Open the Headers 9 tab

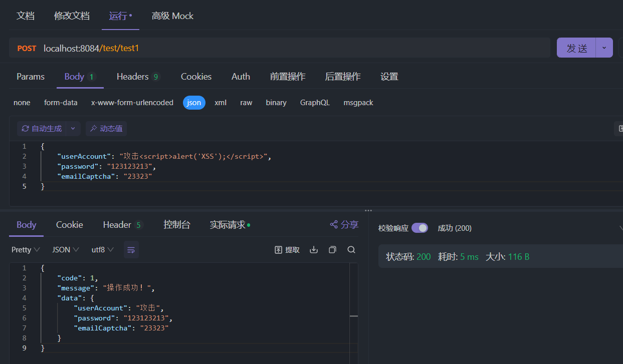(x=138, y=77)
